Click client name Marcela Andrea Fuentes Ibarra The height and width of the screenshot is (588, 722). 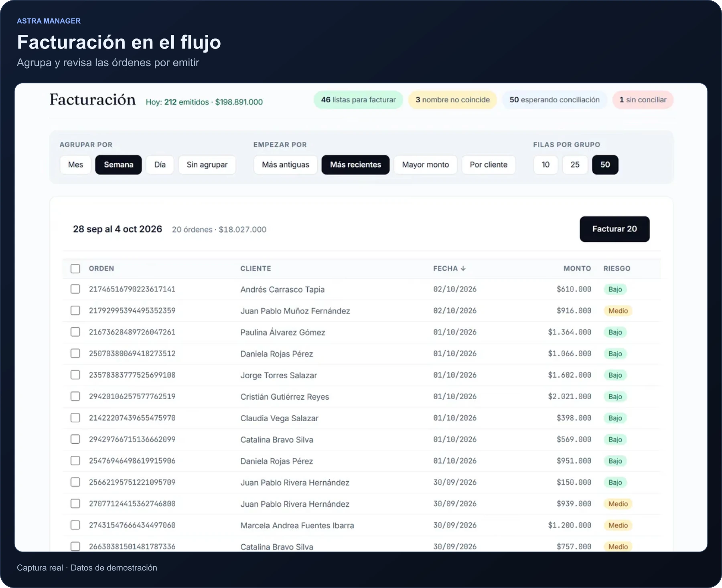point(297,525)
